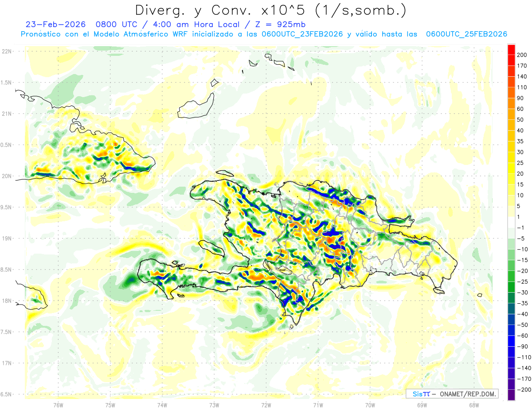
Task: Click the "SisTT - ONAMET/REP.DOM." credit box
Action: [452, 394]
